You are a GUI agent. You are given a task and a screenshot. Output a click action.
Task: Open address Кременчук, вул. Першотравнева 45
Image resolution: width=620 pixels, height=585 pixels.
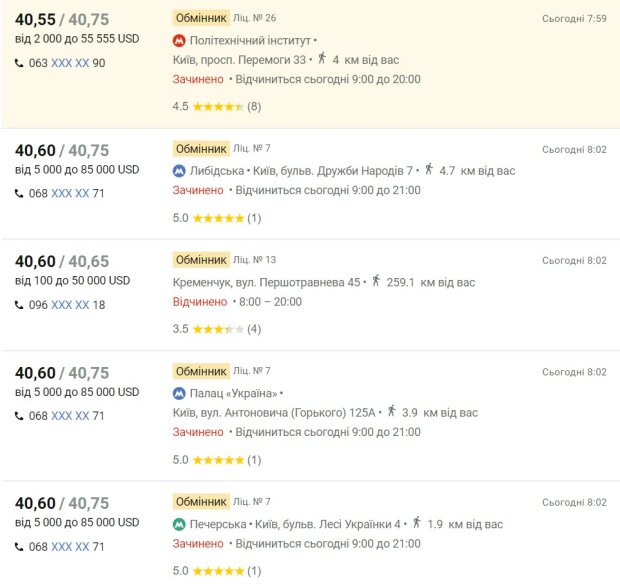point(266,282)
